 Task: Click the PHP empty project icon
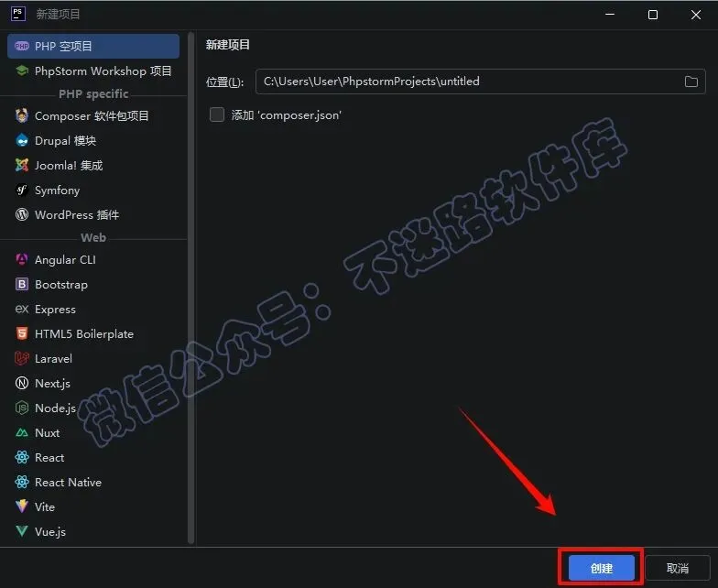[22, 46]
